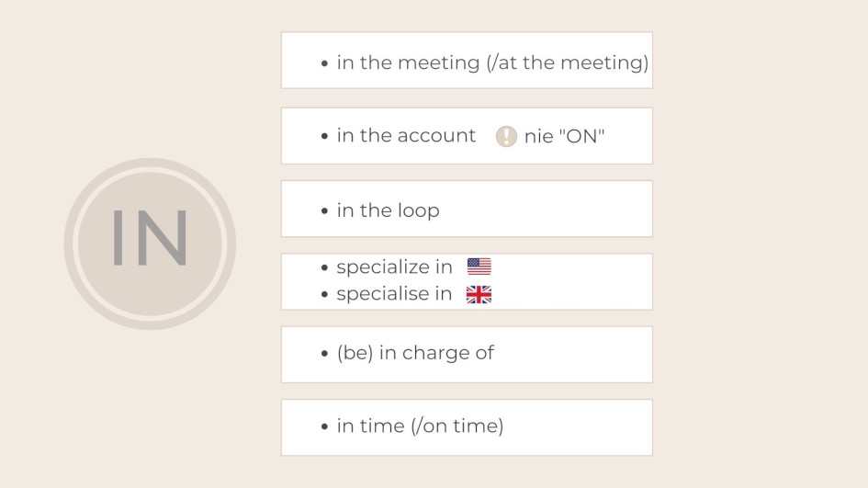
Task: Click the bullet before '(be) in charge of'
Action: click(x=325, y=353)
